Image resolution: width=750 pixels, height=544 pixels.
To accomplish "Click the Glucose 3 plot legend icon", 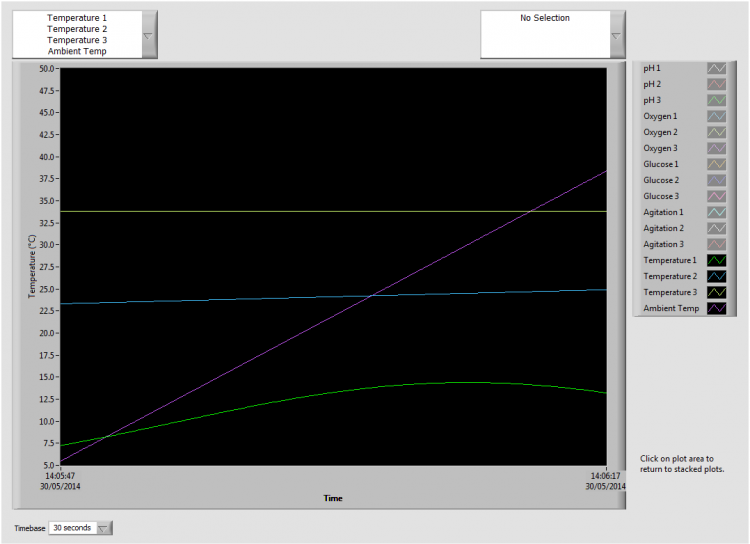I will point(717,196).
